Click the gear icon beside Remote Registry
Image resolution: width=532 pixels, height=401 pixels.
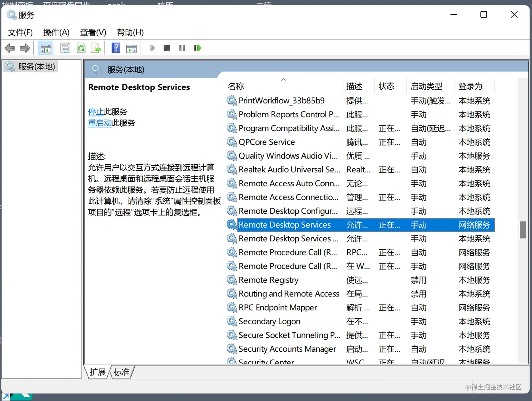coord(232,280)
